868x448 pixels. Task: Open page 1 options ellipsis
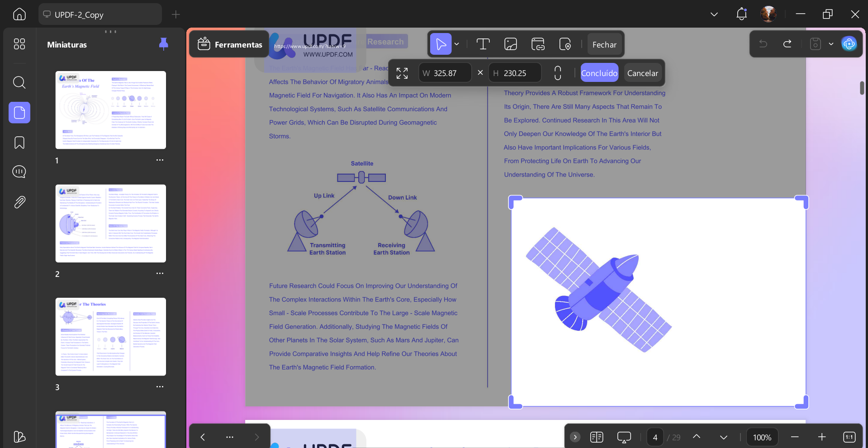(160, 160)
